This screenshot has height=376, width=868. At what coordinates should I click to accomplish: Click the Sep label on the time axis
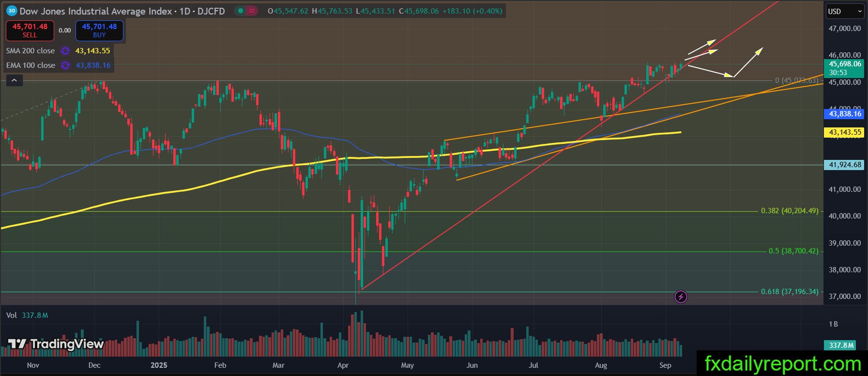point(666,365)
